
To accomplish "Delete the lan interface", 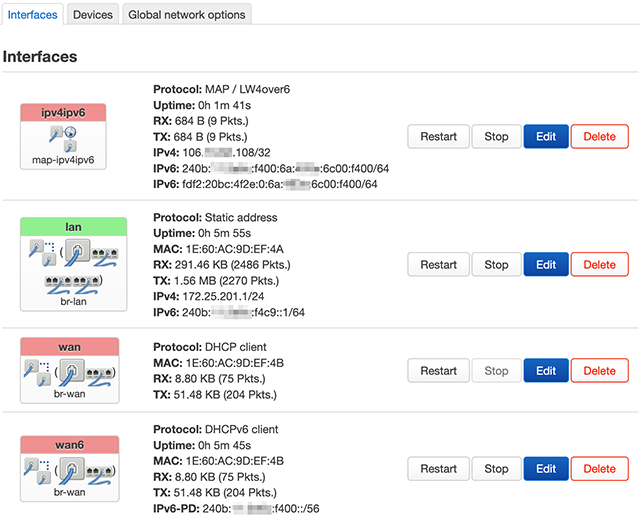I will click(x=599, y=265).
